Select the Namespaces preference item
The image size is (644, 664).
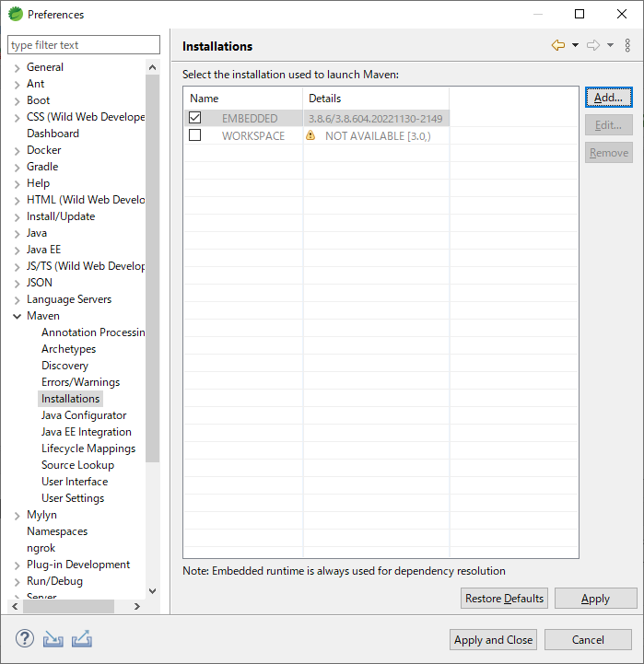(x=57, y=531)
